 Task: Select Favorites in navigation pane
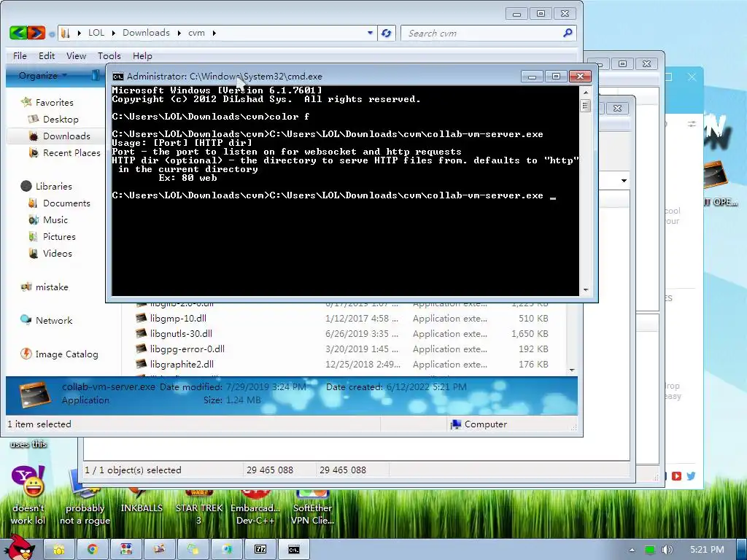pos(54,102)
